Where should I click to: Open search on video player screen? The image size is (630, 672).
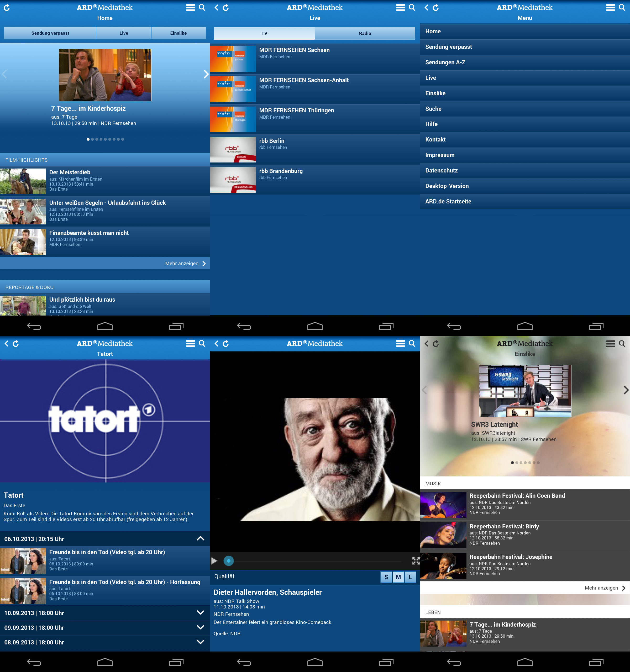click(412, 343)
